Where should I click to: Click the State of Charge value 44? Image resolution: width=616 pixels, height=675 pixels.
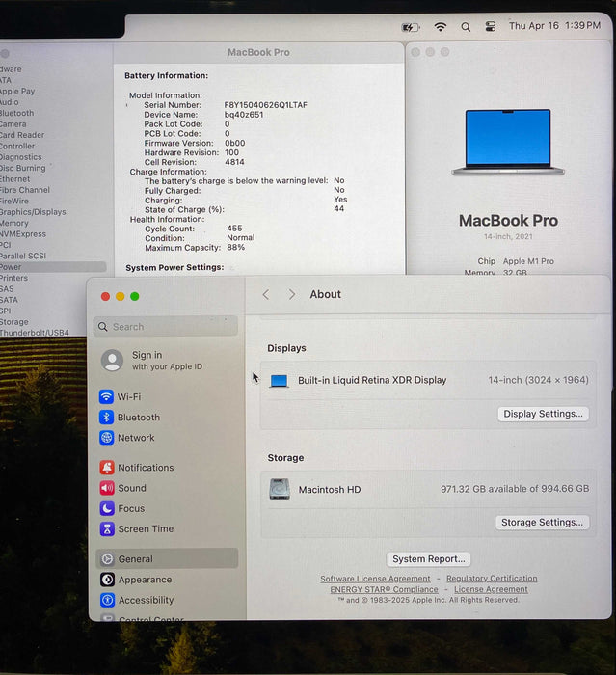(x=338, y=209)
